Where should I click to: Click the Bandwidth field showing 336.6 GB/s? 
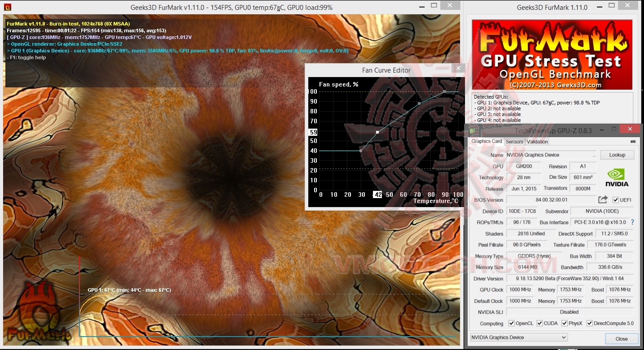610,267
